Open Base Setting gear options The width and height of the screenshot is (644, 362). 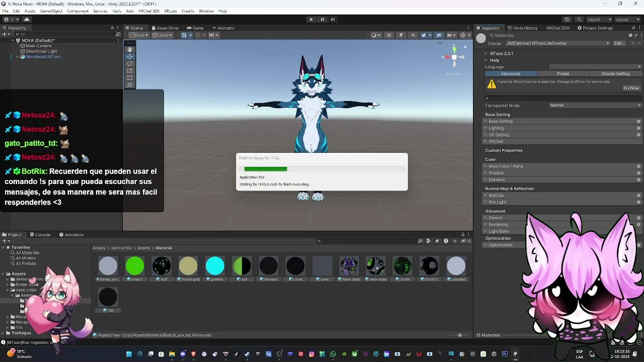pos(638,121)
